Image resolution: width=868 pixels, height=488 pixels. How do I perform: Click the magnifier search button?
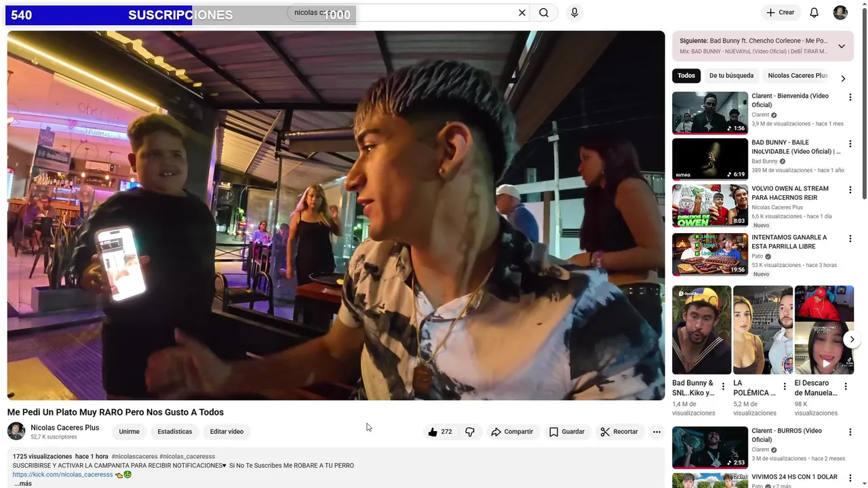coord(544,12)
